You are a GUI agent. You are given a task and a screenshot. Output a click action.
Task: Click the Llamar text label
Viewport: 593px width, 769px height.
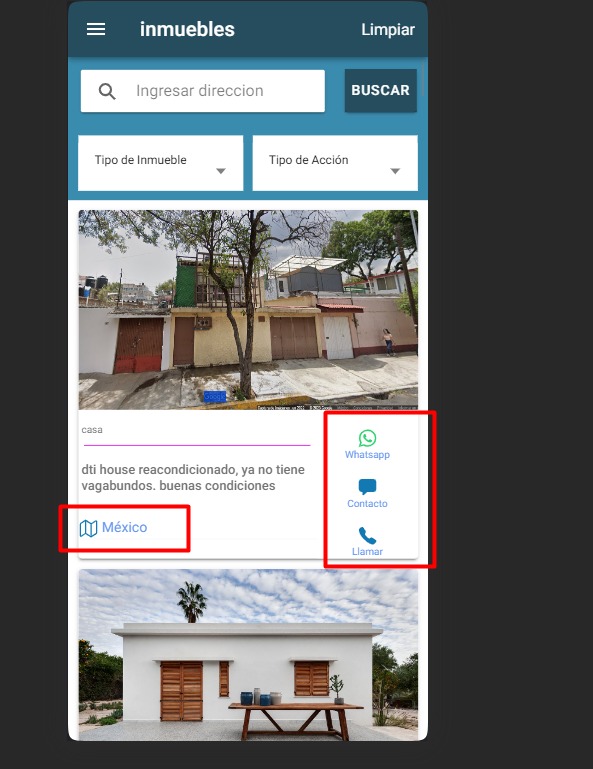[367, 552]
